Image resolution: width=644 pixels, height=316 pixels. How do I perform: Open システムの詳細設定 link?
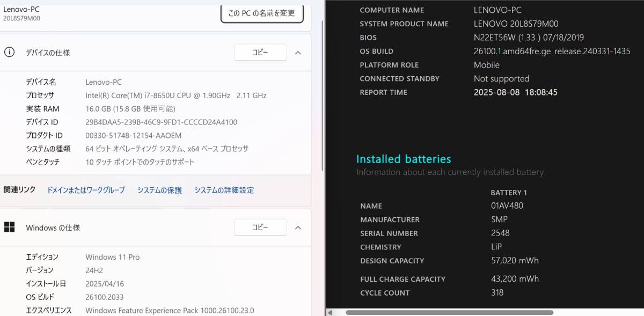click(x=224, y=190)
